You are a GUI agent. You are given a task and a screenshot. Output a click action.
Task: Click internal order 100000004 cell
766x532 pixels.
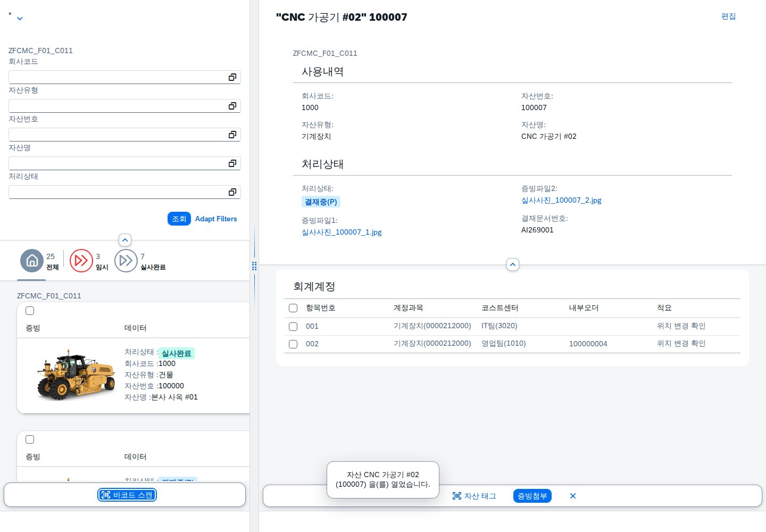588,344
